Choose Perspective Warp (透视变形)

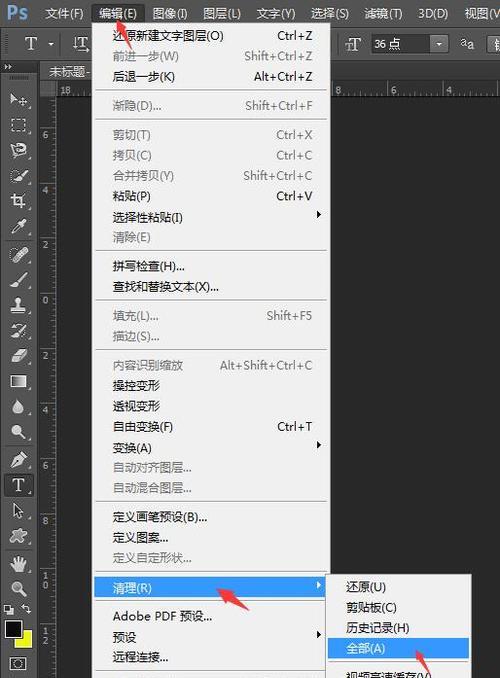coord(212,406)
